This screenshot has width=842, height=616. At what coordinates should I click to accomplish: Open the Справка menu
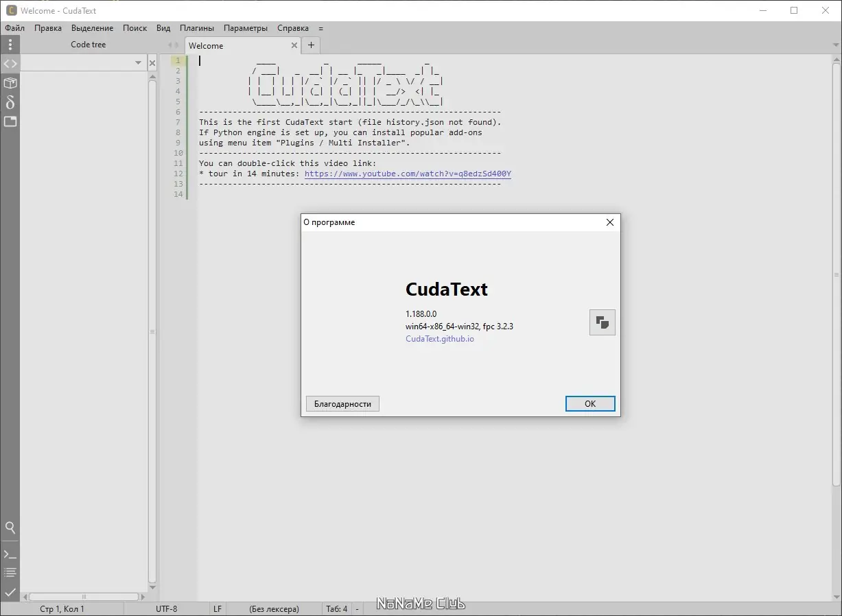pos(293,28)
